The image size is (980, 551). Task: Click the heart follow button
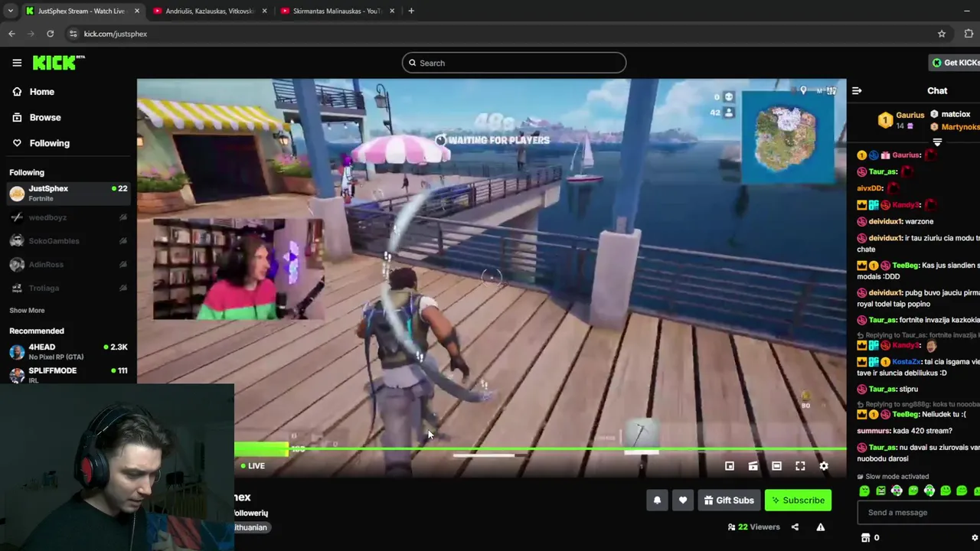[x=683, y=500]
